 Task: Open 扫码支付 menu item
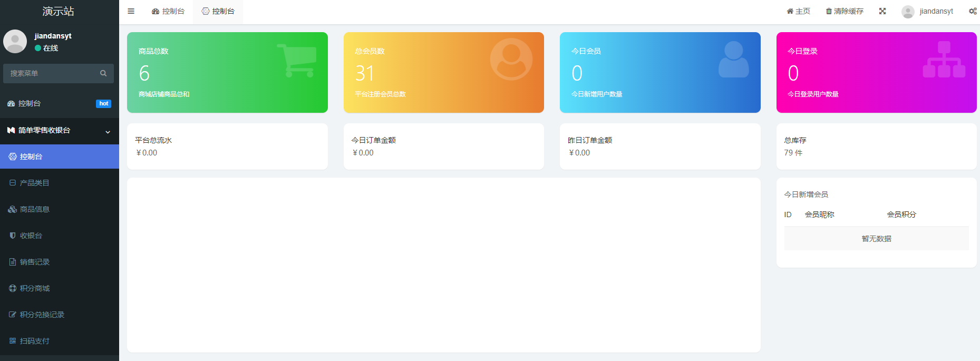(x=60, y=341)
